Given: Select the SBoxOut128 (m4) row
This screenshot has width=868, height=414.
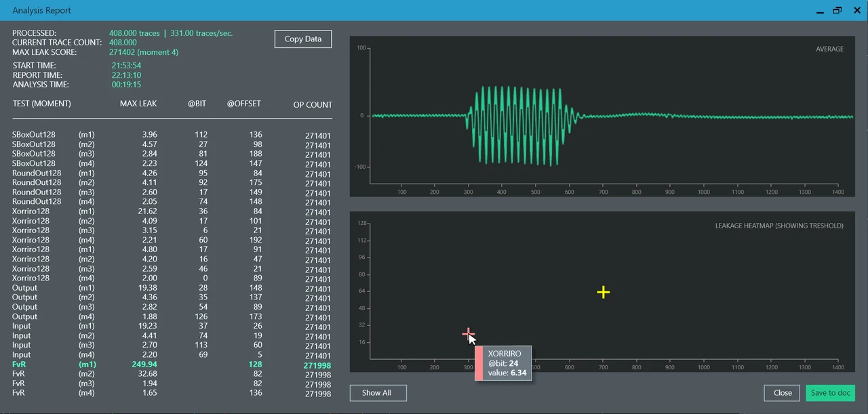Looking at the screenshot, I should point(172,163).
